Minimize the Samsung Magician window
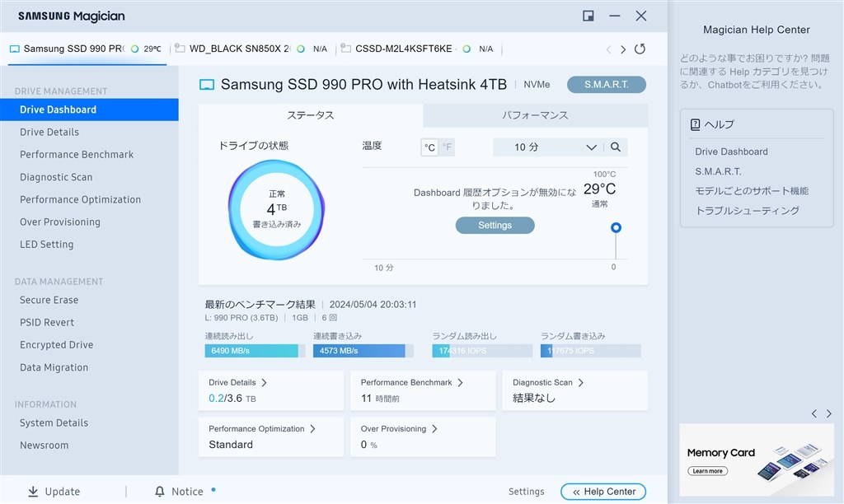Viewport: 844px width, 504px height. click(x=615, y=16)
